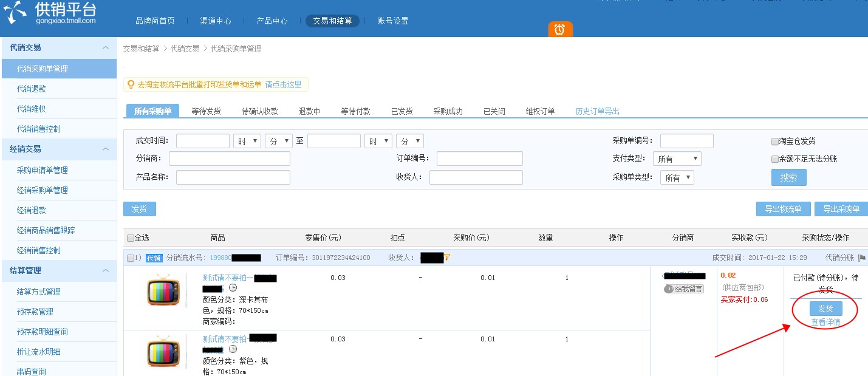Image resolution: width=868 pixels, height=376 pixels.
Task: Select the 所有采购单 tab
Action: click(153, 111)
